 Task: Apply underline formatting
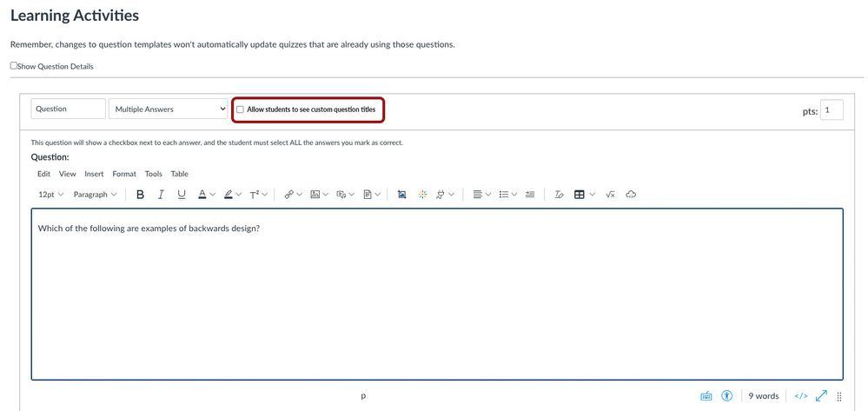pyautogui.click(x=181, y=195)
